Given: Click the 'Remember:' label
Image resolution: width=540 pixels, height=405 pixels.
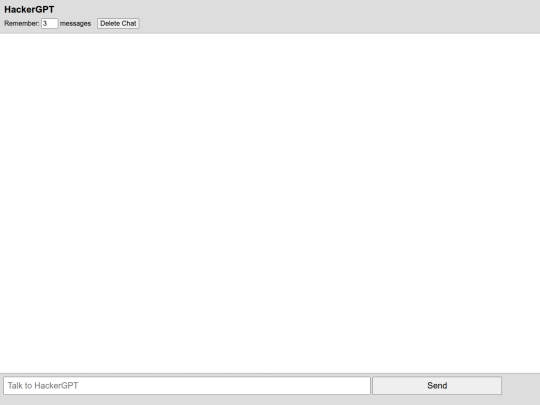Looking at the screenshot, I should pyautogui.click(x=22, y=23).
